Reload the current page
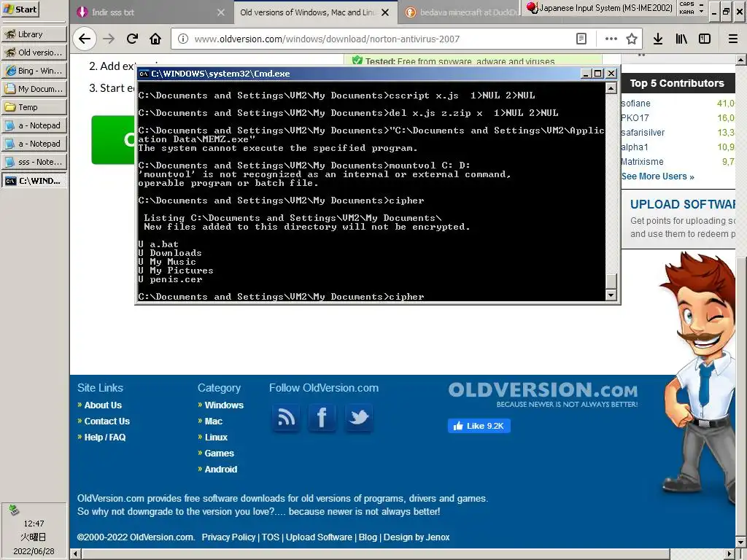 click(x=133, y=39)
